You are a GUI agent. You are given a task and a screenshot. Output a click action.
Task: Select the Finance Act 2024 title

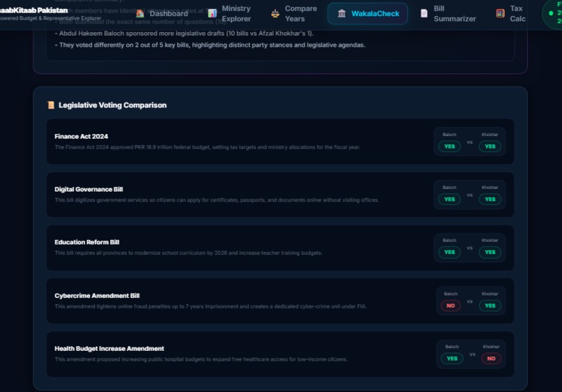coord(81,136)
